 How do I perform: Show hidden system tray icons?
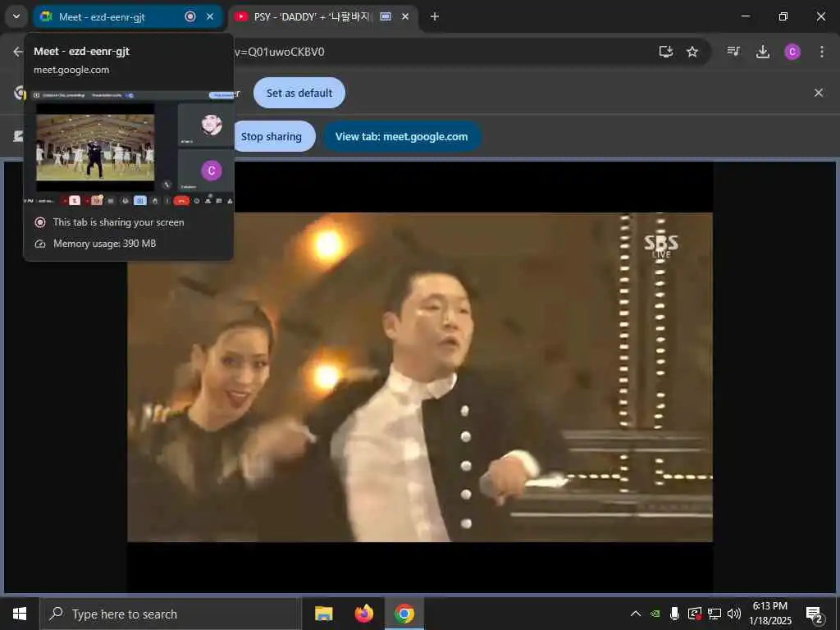click(636, 614)
